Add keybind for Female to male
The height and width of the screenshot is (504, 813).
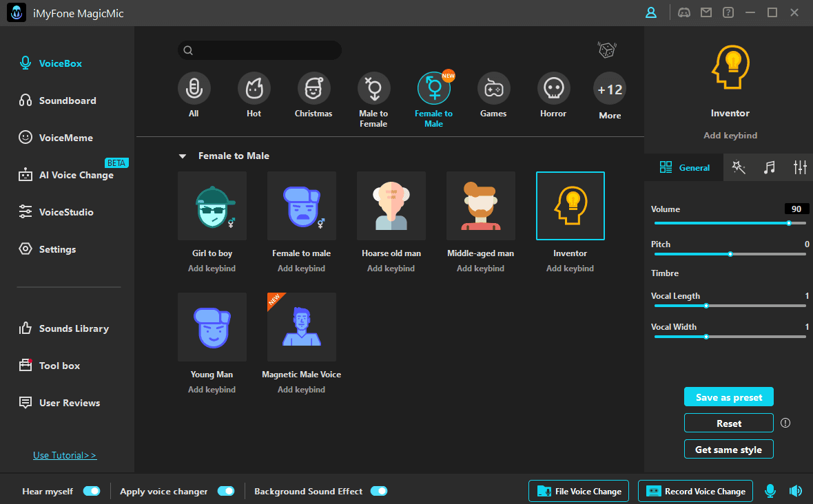pos(302,269)
